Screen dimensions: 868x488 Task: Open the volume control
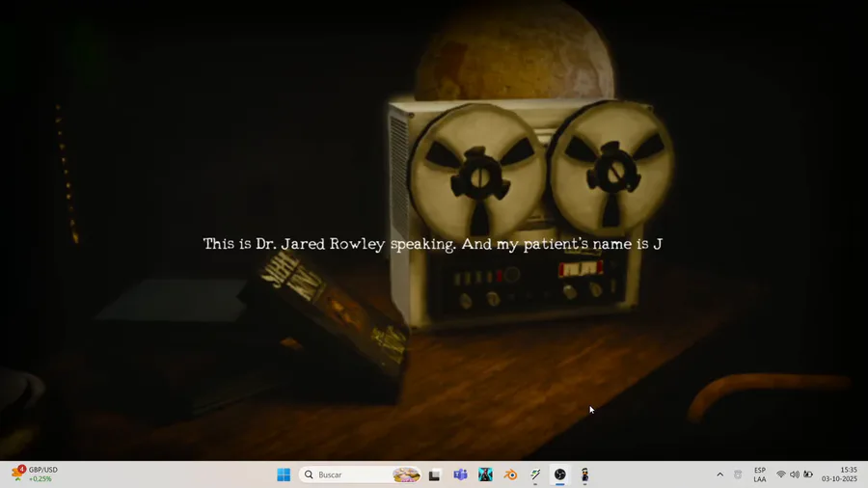(795, 474)
